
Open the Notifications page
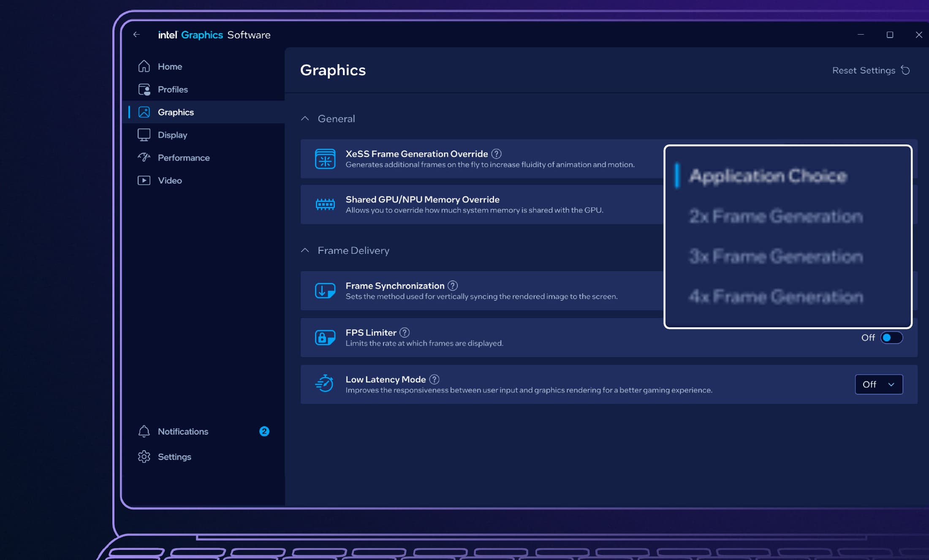click(183, 431)
